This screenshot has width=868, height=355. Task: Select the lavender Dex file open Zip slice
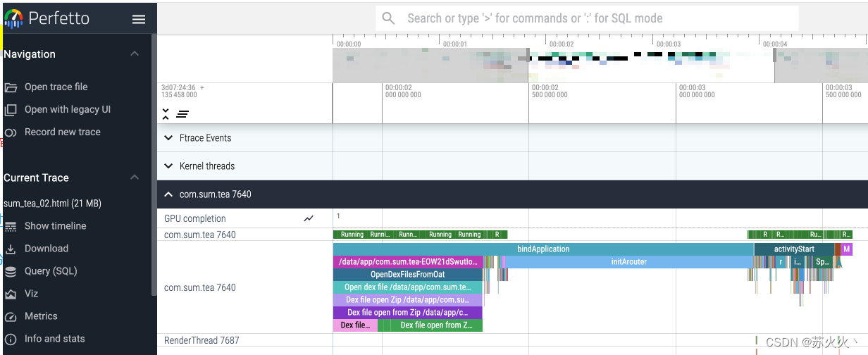408,300
